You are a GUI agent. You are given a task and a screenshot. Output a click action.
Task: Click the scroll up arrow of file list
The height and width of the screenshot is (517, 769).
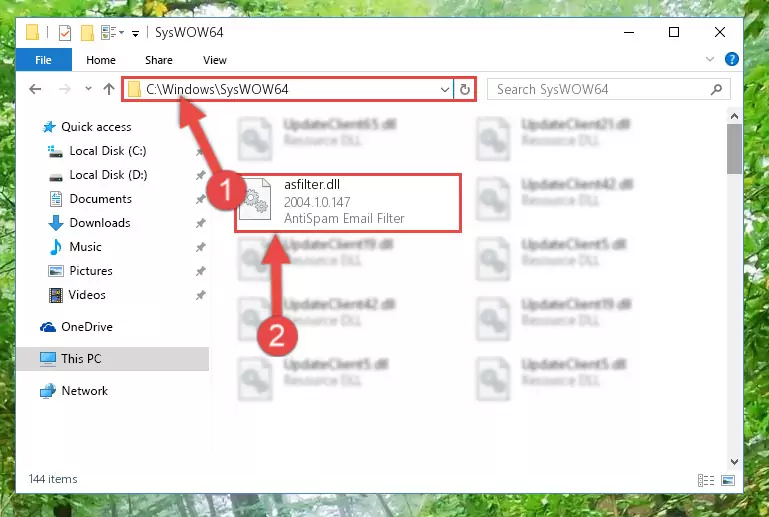click(734, 116)
